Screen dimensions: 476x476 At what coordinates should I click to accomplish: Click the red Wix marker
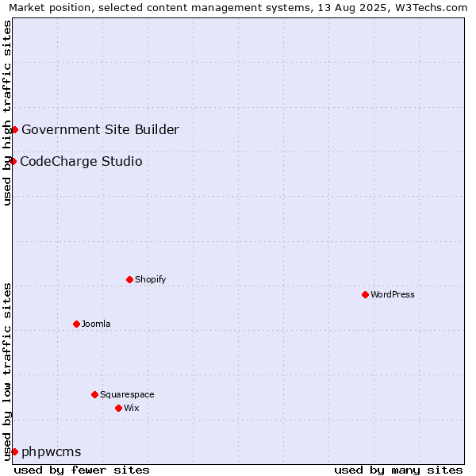(119, 408)
